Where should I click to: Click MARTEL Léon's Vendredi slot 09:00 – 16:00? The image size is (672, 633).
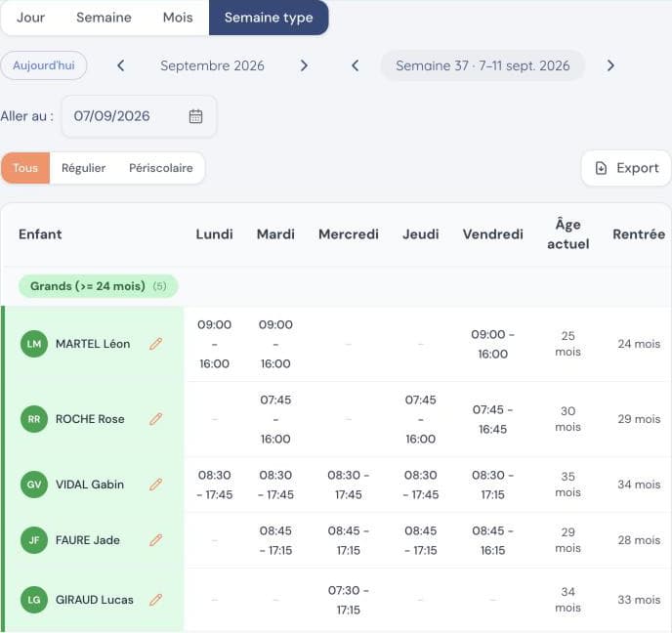click(493, 344)
